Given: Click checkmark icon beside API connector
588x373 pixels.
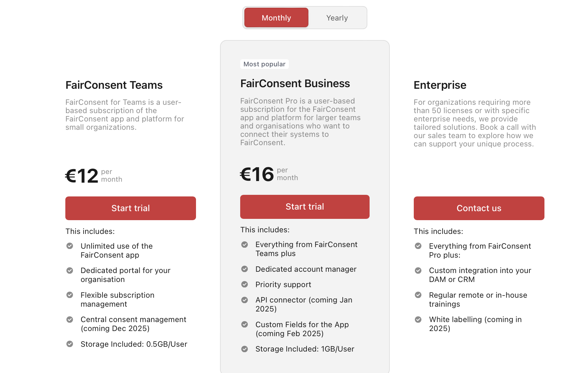Looking at the screenshot, I should tap(245, 300).
